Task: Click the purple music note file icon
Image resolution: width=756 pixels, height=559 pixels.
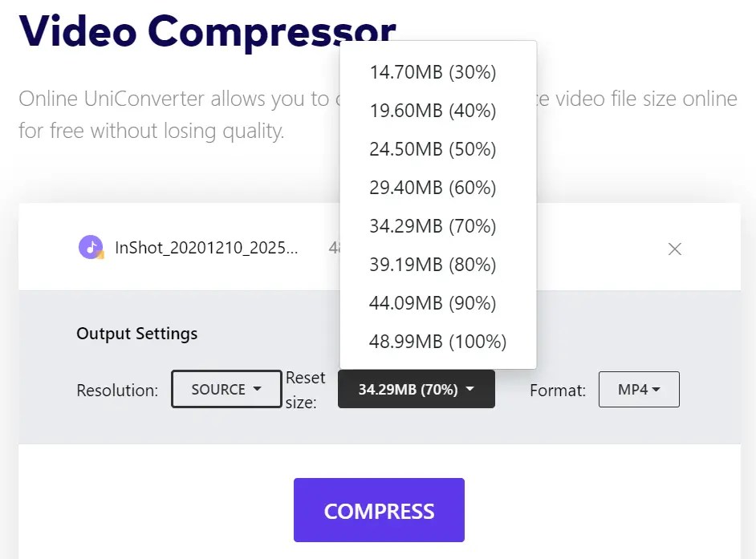Action: [x=91, y=249]
